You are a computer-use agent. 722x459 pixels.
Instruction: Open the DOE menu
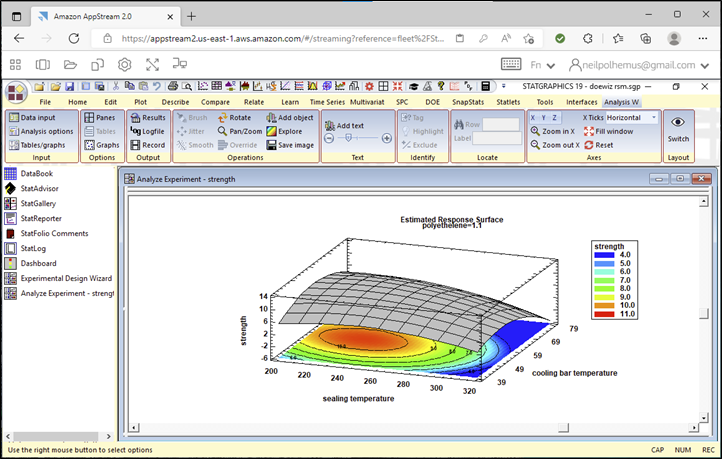click(x=431, y=102)
